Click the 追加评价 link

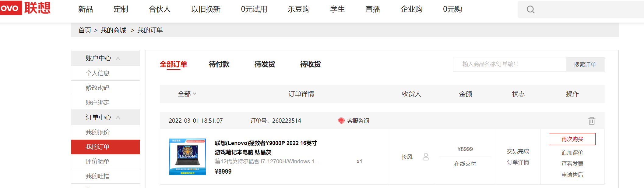tap(572, 153)
